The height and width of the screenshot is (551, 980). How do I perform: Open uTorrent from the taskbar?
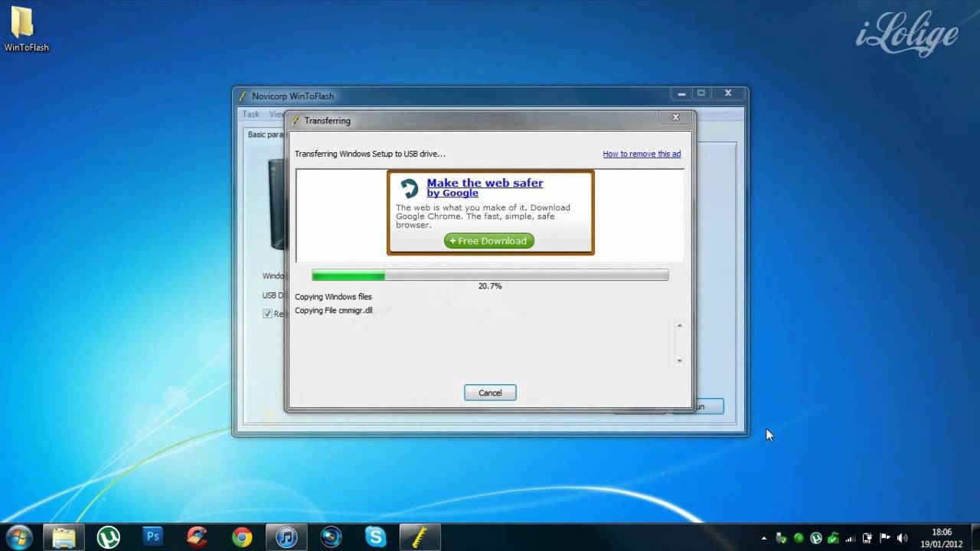pyautogui.click(x=109, y=537)
